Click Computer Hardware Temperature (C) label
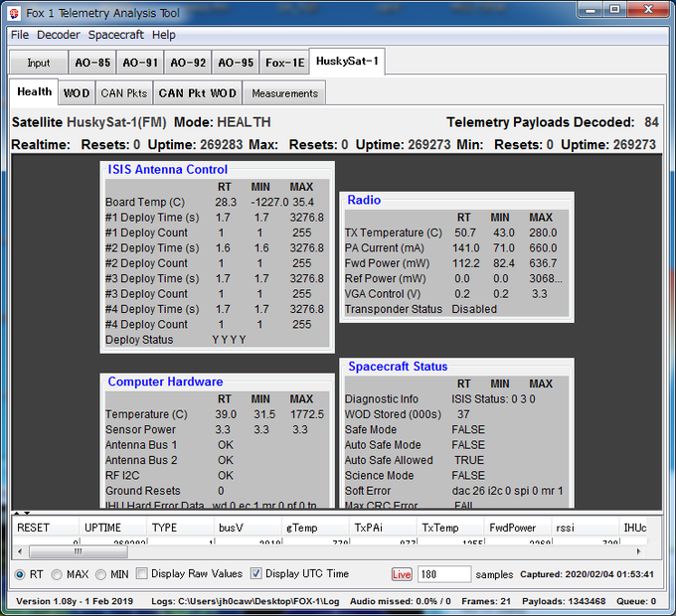The width and height of the screenshot is (676, 616). point(146,414)
